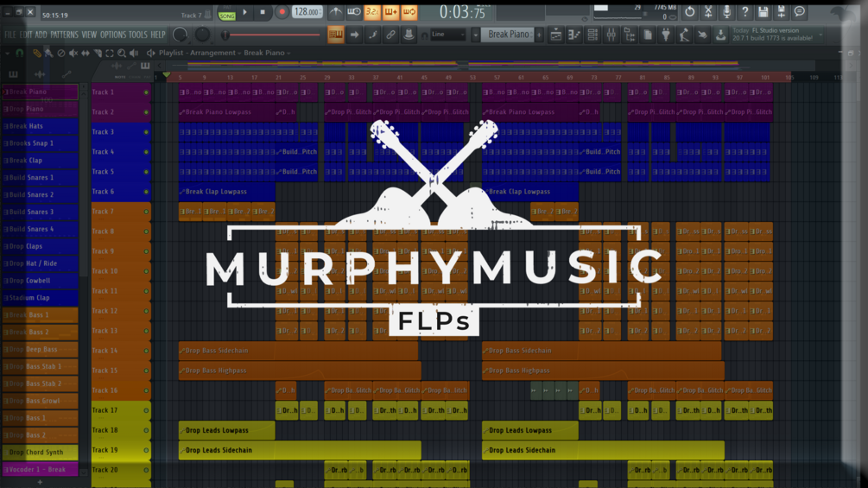This screenshot has height=488, width=868.
Task: Adjust the main pitch knob
Action: 203,35
